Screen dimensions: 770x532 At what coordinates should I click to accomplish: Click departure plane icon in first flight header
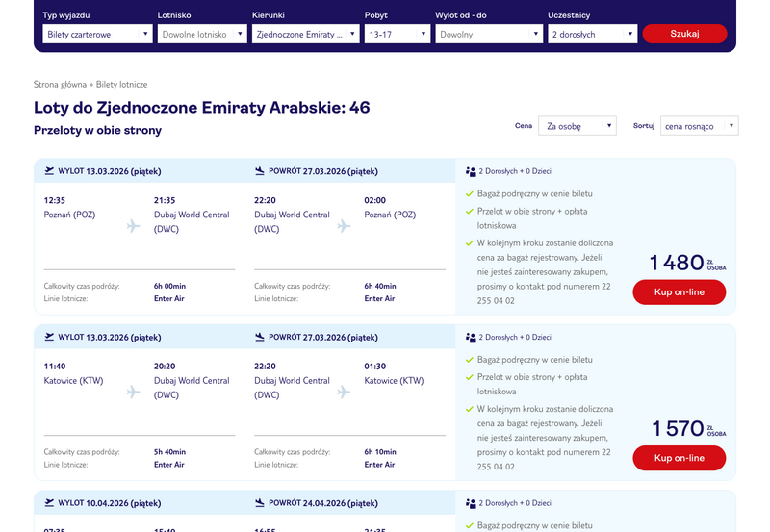(49, 171)
